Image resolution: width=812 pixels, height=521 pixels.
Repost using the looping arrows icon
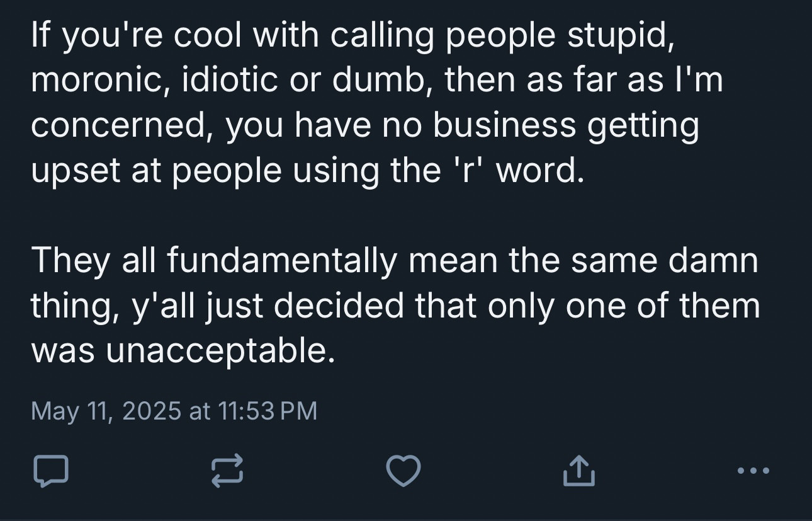[x=226, y=471]
